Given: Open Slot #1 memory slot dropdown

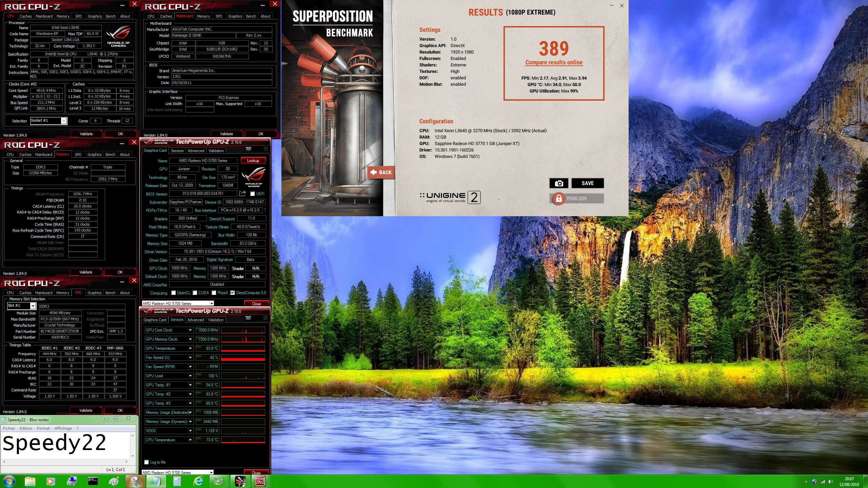Looking at the screenshot, I should (x=33, y=306).
